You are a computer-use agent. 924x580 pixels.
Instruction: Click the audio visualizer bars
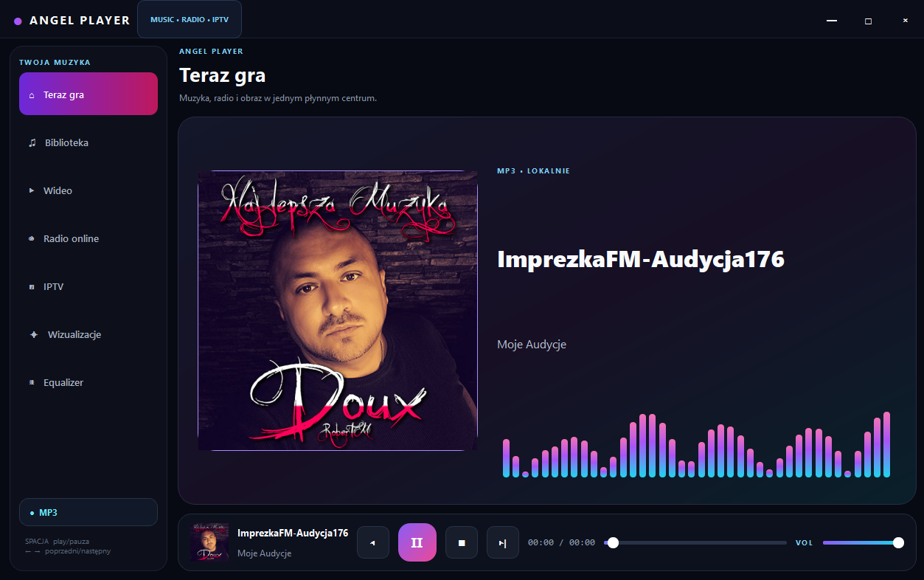(x=696, y=444)
